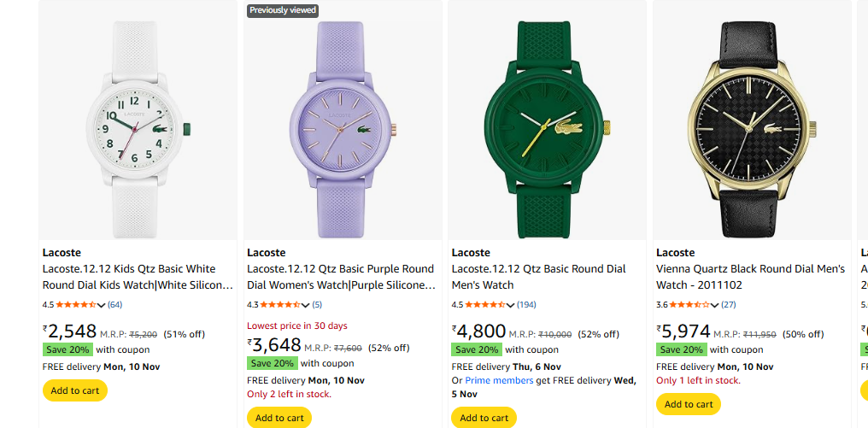Expand rating dropdown for purple watch
The width and height of the screenshot is (868, 428).
(306, 305)
